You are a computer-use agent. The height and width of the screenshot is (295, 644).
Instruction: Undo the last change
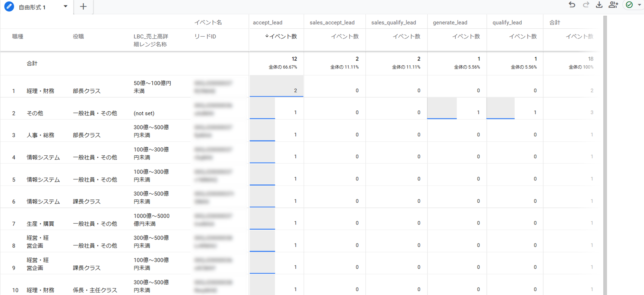tap(572, 5)
